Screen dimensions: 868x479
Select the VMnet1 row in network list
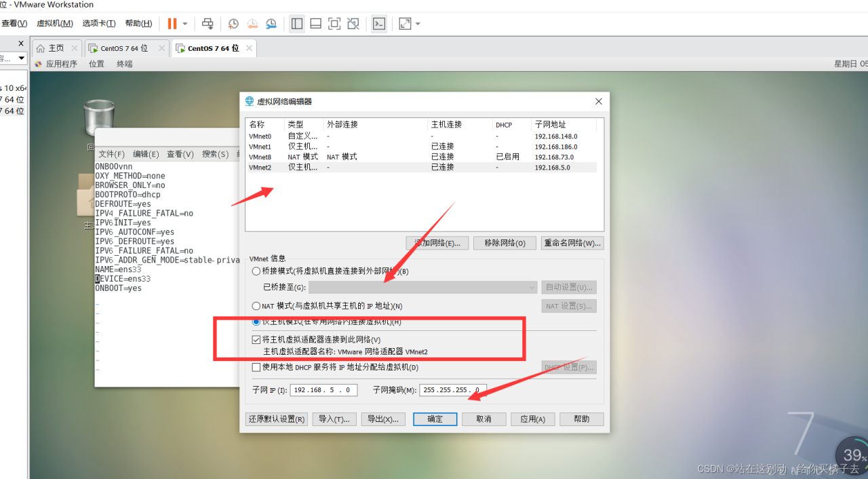pos(422,147)
